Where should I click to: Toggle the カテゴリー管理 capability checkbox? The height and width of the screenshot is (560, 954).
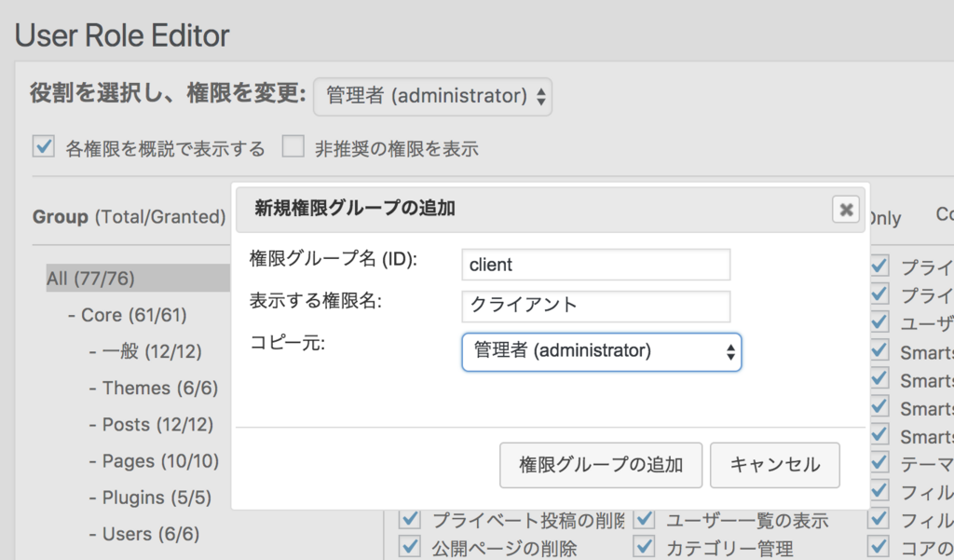coord(644,547)
